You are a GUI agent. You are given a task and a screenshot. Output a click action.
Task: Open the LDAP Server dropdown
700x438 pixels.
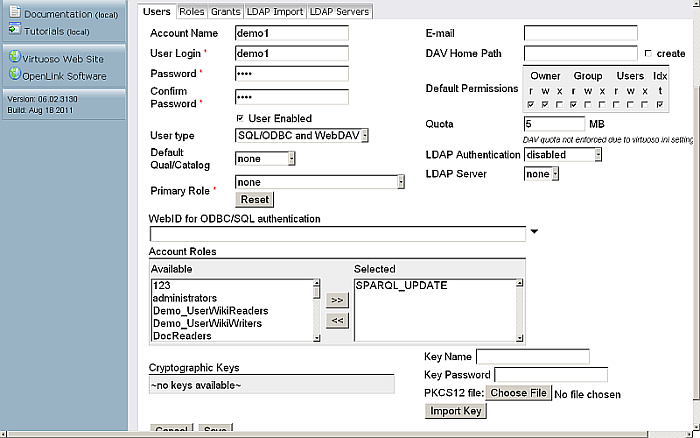coord(541,174)
